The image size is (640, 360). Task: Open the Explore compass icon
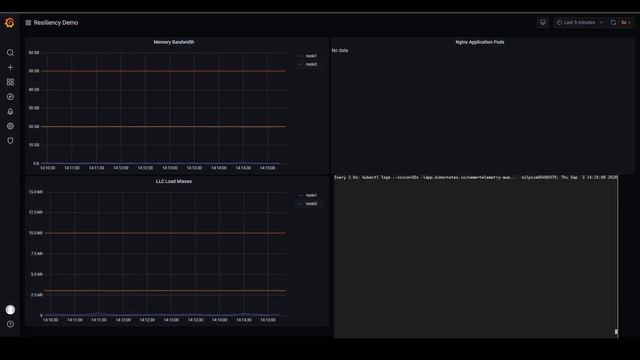point(10,97)
